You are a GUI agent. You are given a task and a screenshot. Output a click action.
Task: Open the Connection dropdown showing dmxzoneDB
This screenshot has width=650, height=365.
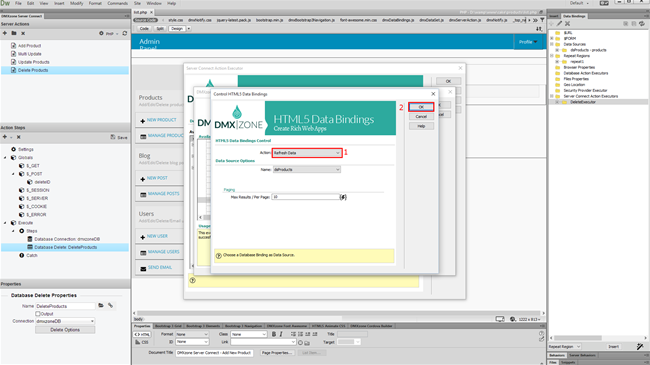pyautogui.click(x=65, y=321)
